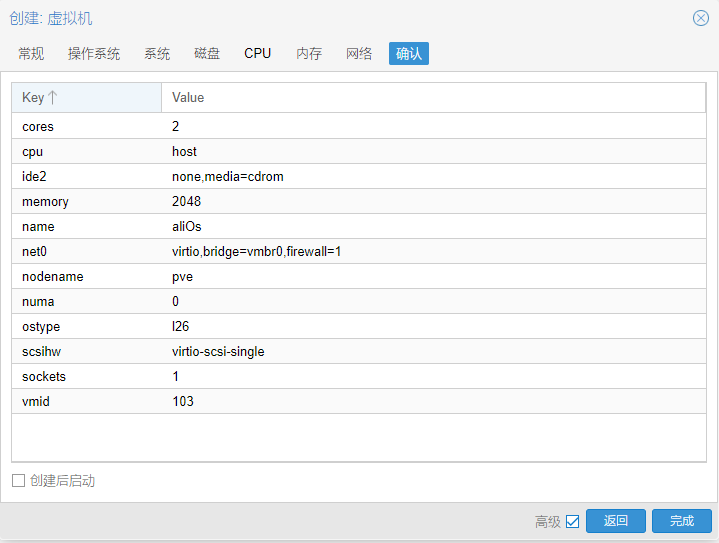Select the cores row
This screenshot has width=719, height=543.
[x=358, y=127]
